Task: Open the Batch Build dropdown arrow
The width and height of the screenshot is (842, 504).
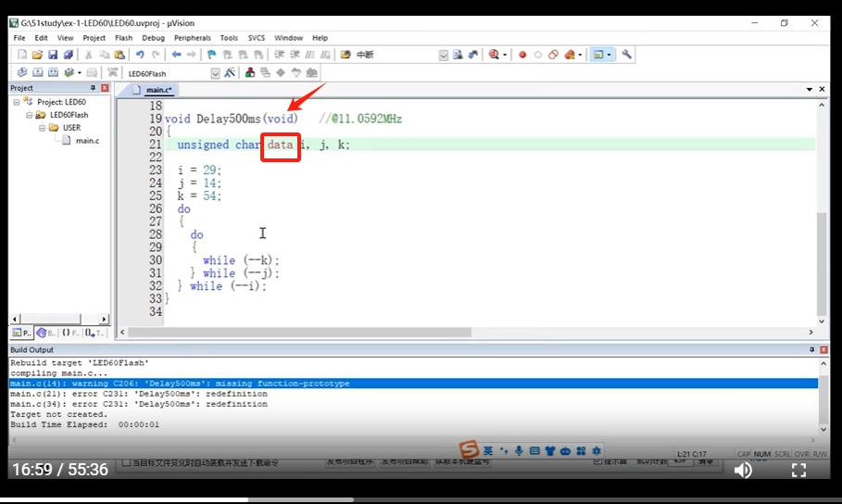Action: click(x=80, y=72)
